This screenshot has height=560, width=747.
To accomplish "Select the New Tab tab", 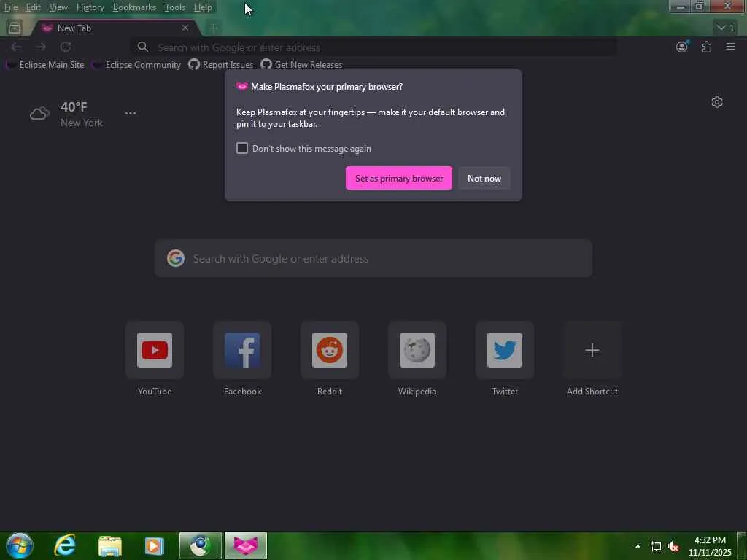I will 116,28.
